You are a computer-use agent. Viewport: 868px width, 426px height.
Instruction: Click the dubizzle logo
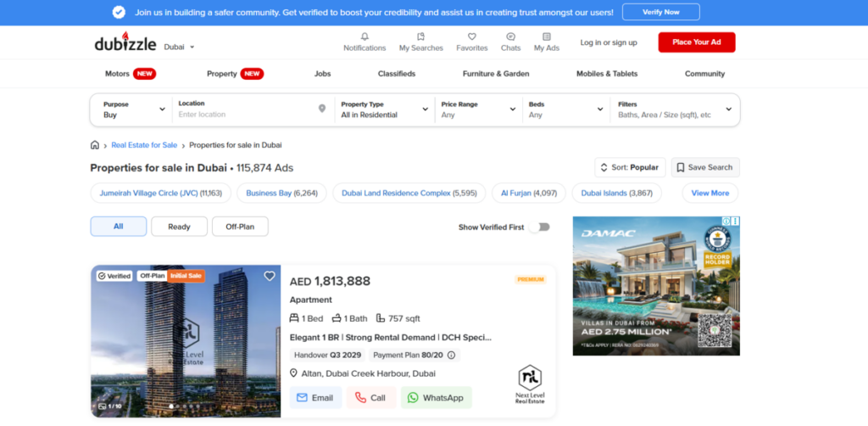click(x=125, y=42)
